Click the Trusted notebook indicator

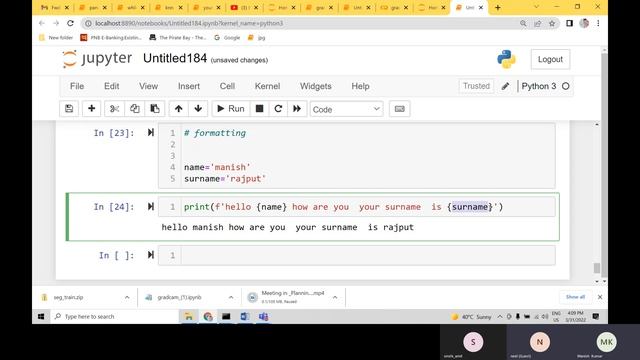476,86
